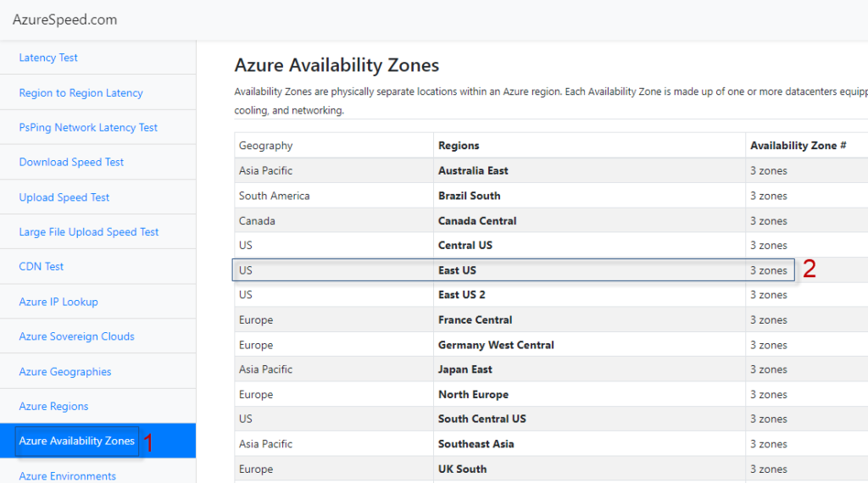The width and height of the screenshot is (868, 483).
Task: Click 3 zones in France Central row
Action: coord(768,319)
